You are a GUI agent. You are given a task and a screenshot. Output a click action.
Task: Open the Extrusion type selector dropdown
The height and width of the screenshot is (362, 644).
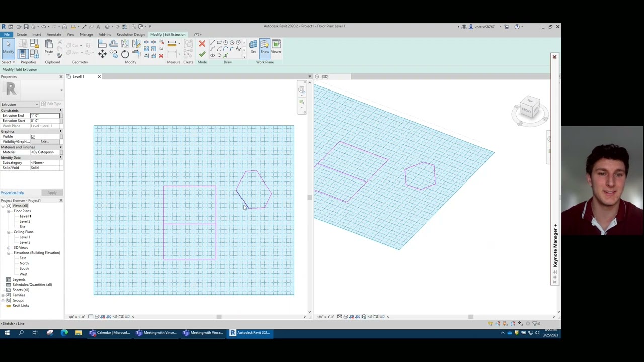pos(20,104)
